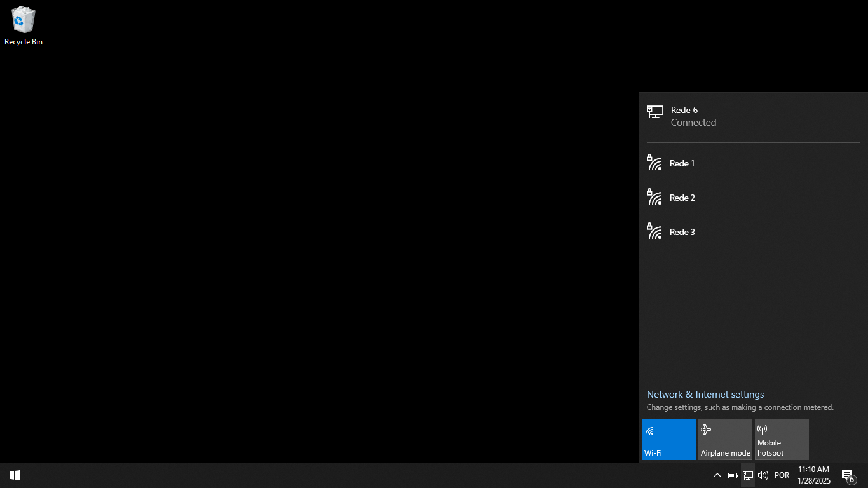This screenshot has width=868, height=488.
Task: Open the clock and calendar flyout
Action: click(x=814, y=475)
